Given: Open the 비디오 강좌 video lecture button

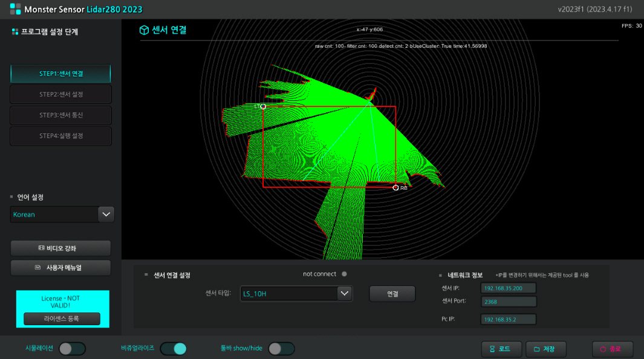Looking at the screenshot, I should pos(60,248).
